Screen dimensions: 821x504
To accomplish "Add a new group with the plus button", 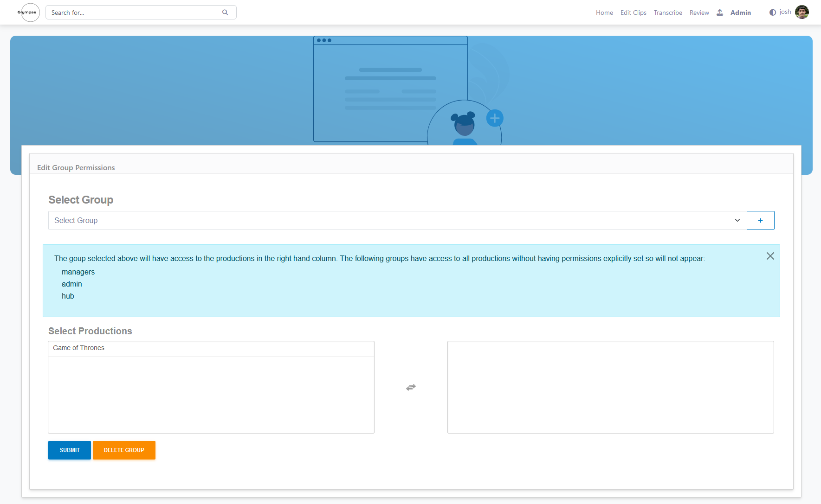I will point(760,220).
